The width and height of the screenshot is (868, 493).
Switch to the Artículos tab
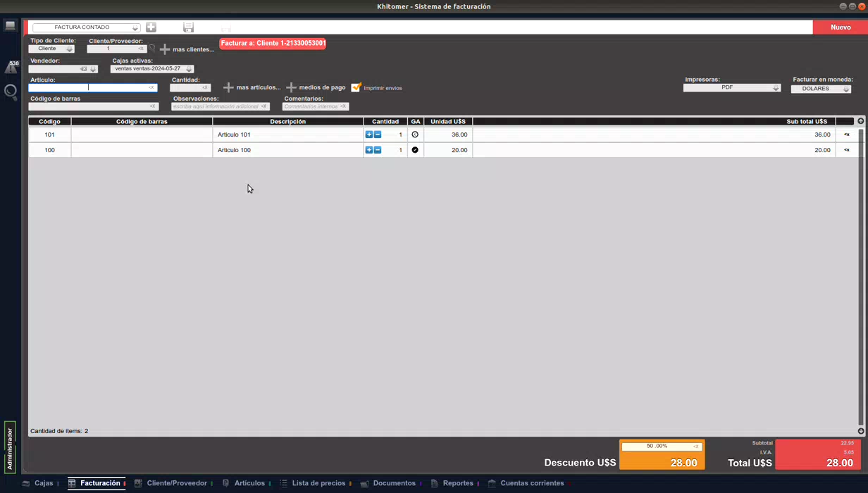(x=246, y=483)
